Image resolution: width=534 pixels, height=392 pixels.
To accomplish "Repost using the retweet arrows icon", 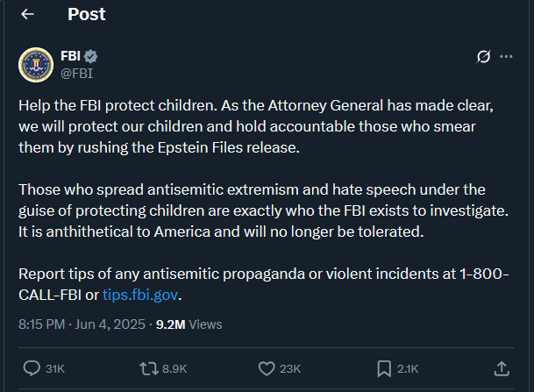I will (149, 368).
